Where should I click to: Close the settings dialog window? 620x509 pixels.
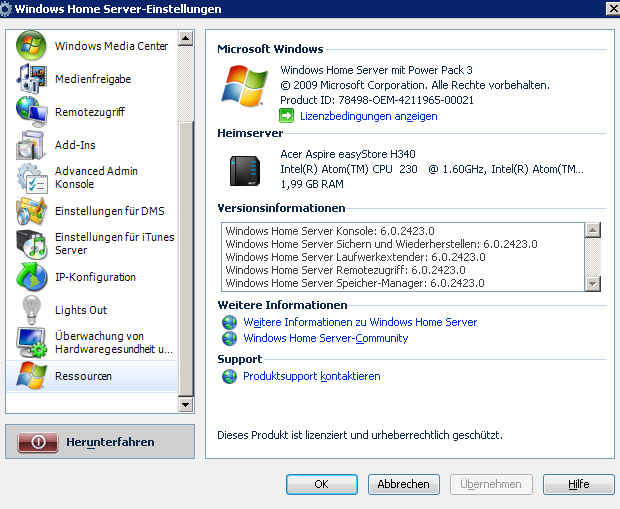click(614, 9)
